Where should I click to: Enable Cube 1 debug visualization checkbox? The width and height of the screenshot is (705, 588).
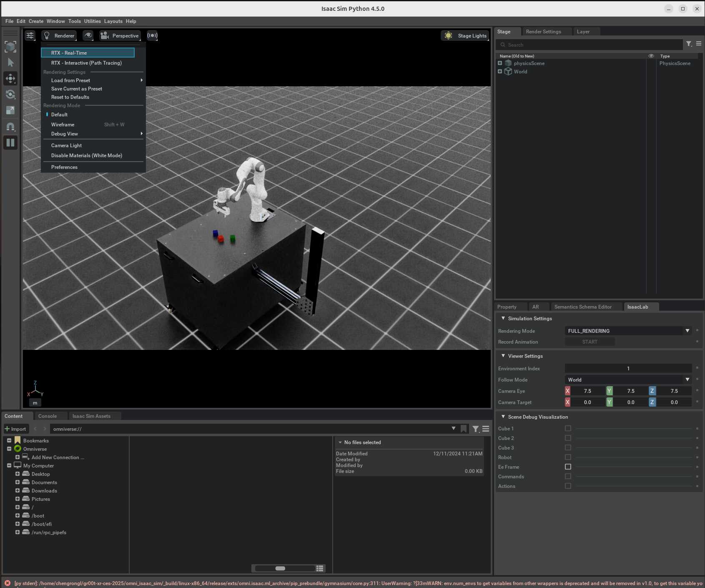click(568, 428)
